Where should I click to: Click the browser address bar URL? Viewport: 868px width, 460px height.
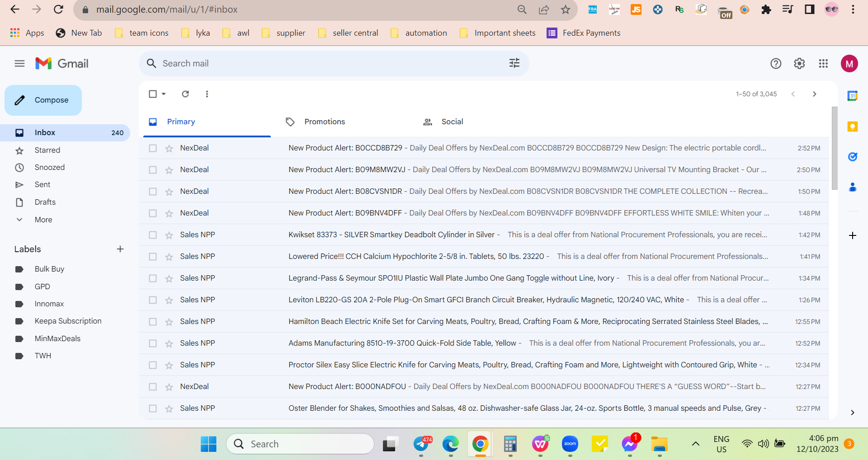(x=167, y=9)
